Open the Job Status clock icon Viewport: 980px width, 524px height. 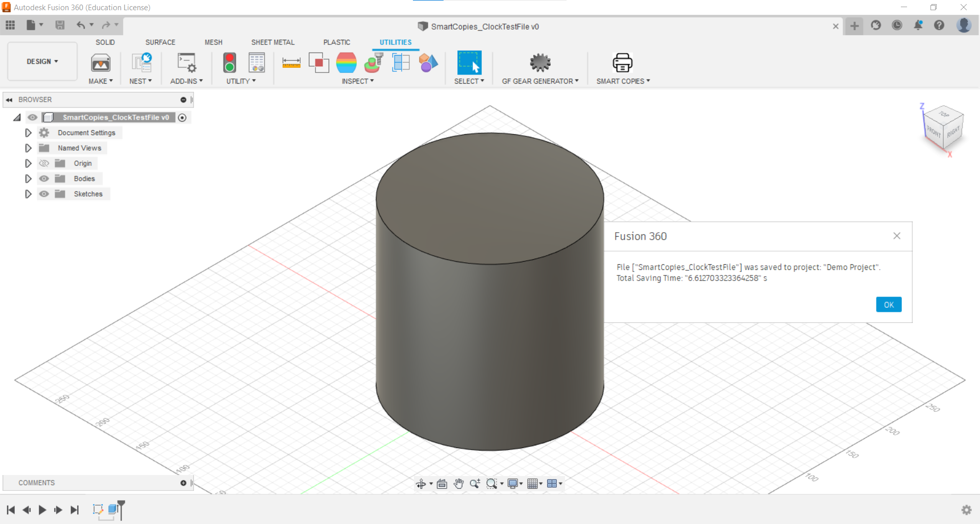[x=897, y=26]
